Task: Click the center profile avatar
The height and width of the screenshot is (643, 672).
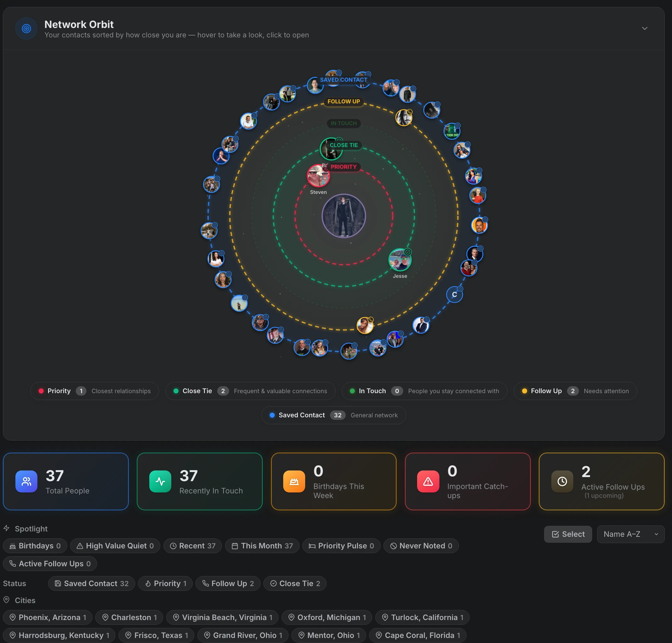Action: pyautogui.click(x=344, y=216)
